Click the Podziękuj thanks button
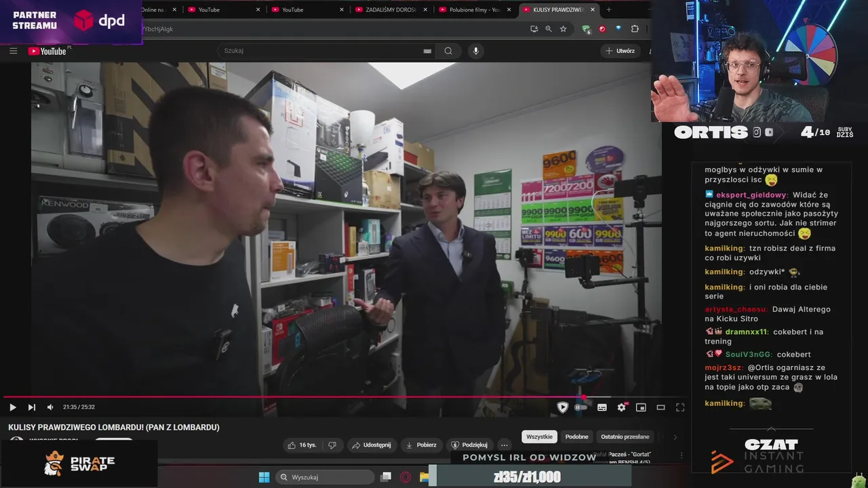The image size is (868, 488). [x=469, y=445]
